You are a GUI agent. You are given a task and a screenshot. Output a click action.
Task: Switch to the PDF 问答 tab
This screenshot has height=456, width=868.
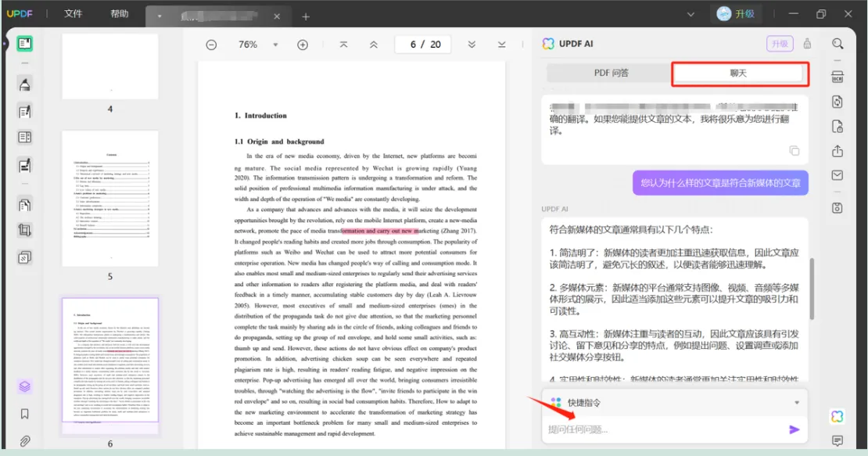612,73
